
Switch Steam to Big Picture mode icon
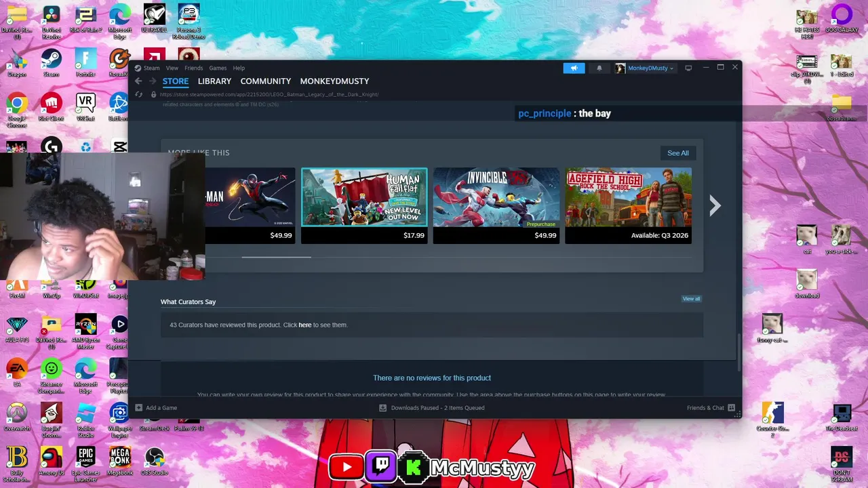[688, 68]
